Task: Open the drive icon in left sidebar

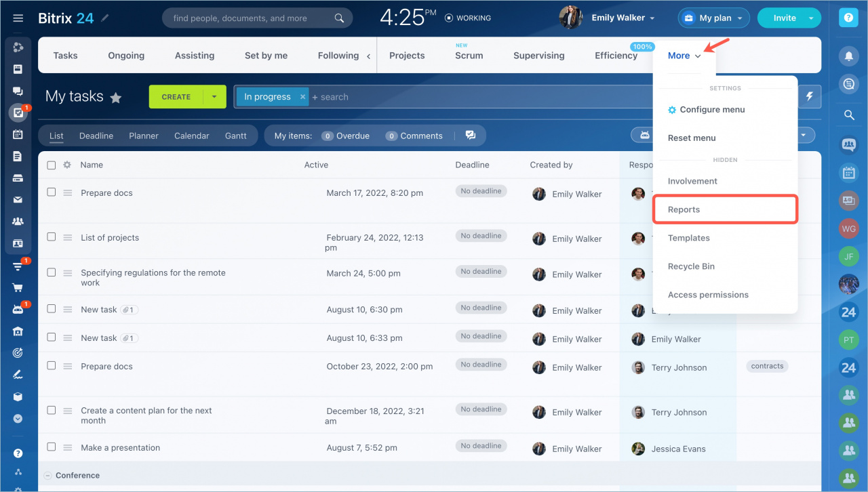Action: [x=18, y=178]
